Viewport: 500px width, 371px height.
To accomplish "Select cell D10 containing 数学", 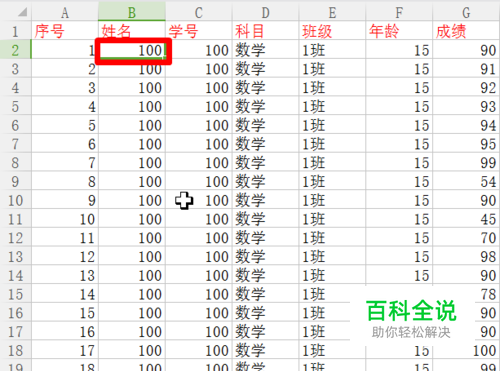I will click(266, 200).
